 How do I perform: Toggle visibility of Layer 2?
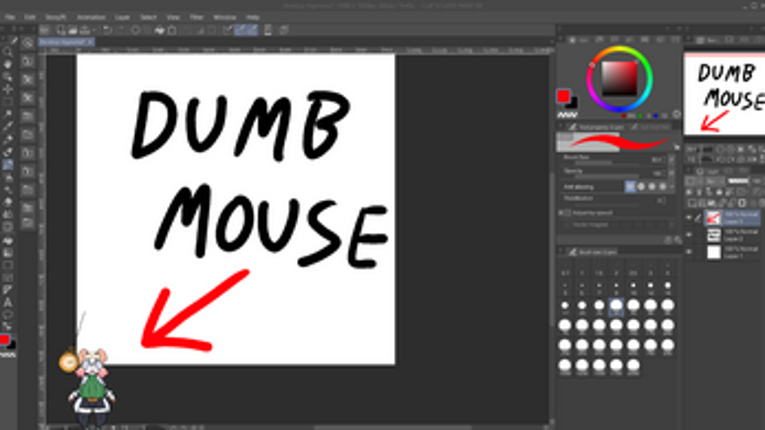point(688,235)
